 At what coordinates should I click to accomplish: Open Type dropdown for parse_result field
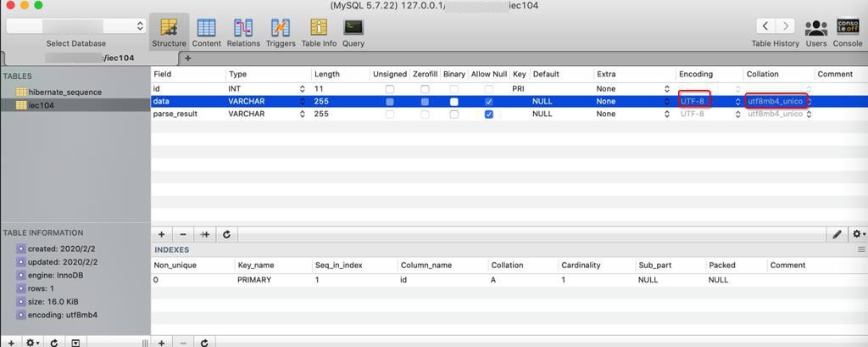tap(303, 114)
